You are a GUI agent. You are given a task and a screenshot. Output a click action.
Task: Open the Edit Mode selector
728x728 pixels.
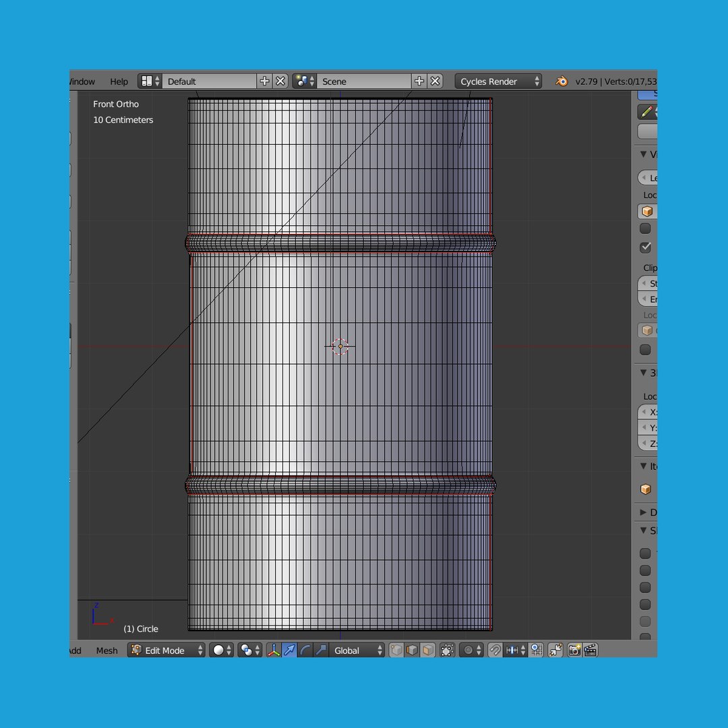(166, 650)
